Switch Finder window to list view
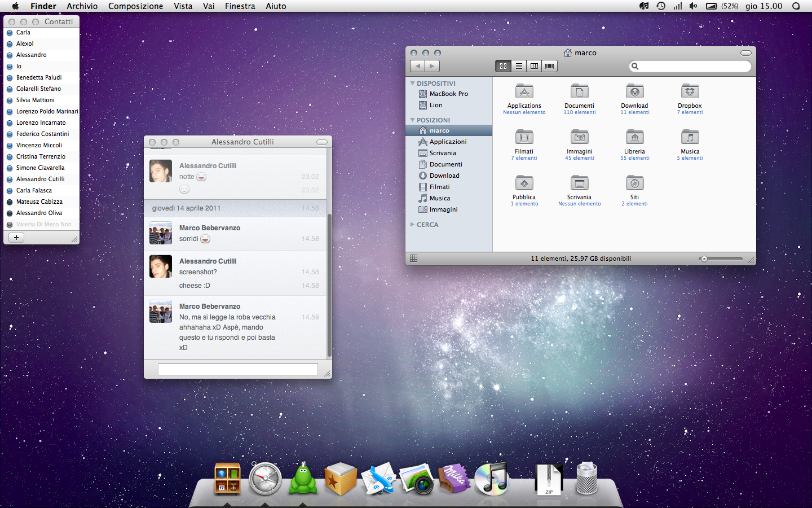The image size is (812, 508). click(519, 66)
